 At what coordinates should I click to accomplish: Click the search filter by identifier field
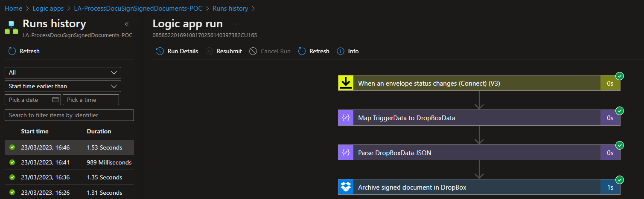(x=69, y=115)
